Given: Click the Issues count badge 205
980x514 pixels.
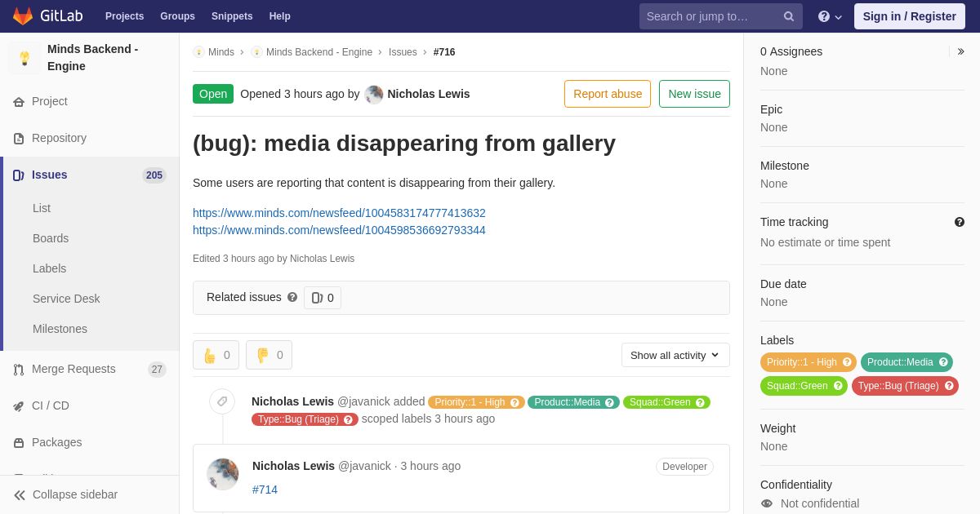Looking at the screenshot, I should pyautogui.click(x=154, y=175).
